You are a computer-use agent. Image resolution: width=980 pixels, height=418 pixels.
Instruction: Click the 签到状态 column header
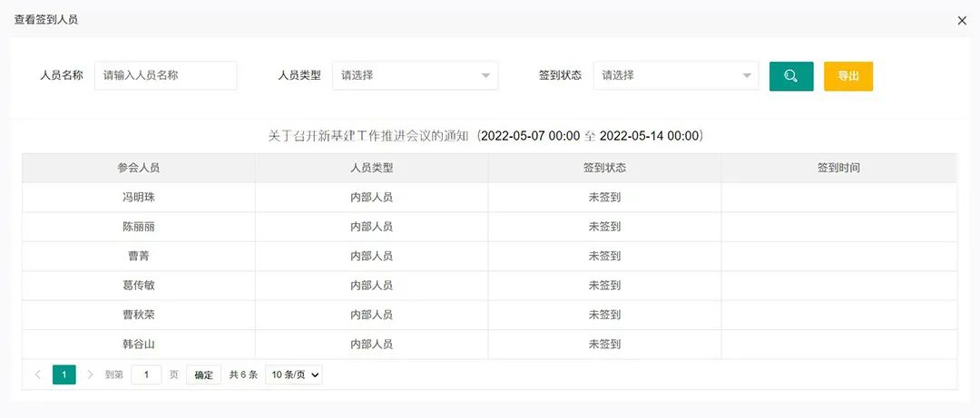click(x=604, y=168)
